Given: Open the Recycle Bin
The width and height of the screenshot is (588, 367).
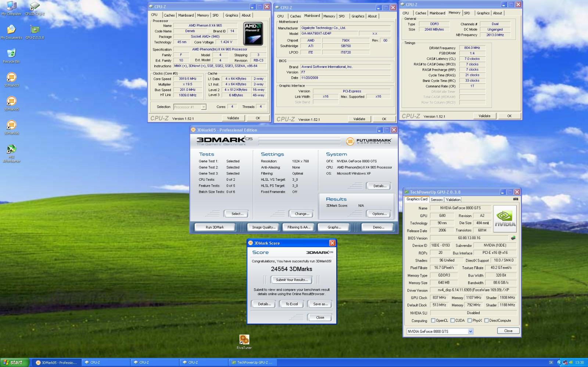Looking at the screenshot, I should tap(11, 56).
